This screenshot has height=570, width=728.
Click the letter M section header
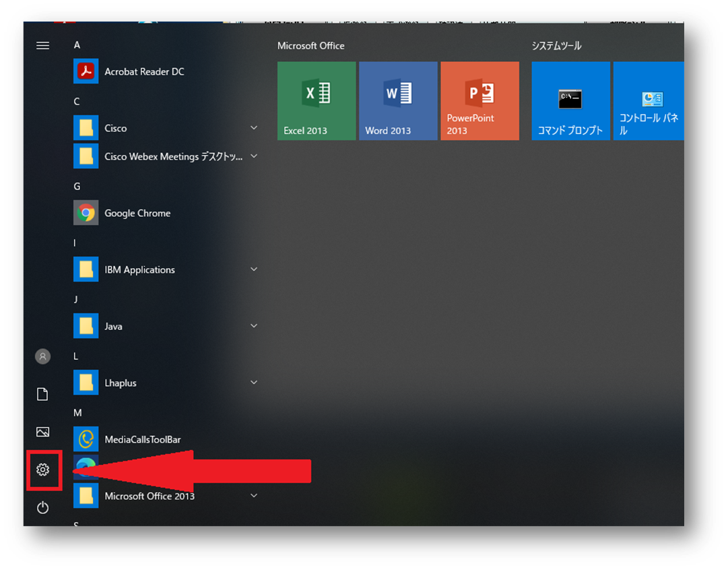pyautogui.click(x=77, y=412)
